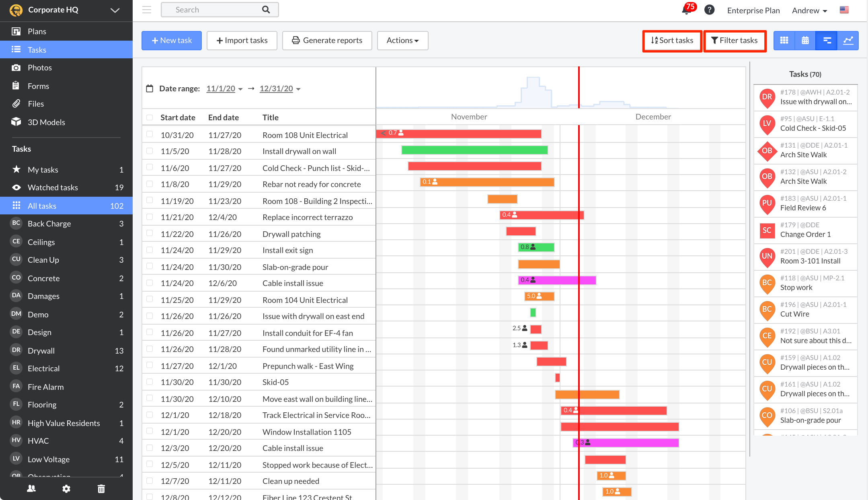Screen dimensions: 868x500
Task: Click the New task button
Action: click(172, 40)
